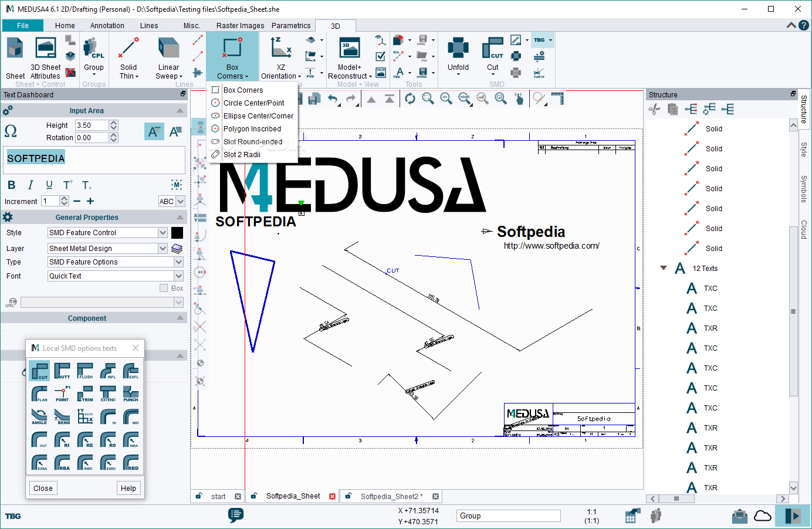The image size is (812, 529).
Task: Click Help button in SMD options dialog
Action: pos(128,489)
